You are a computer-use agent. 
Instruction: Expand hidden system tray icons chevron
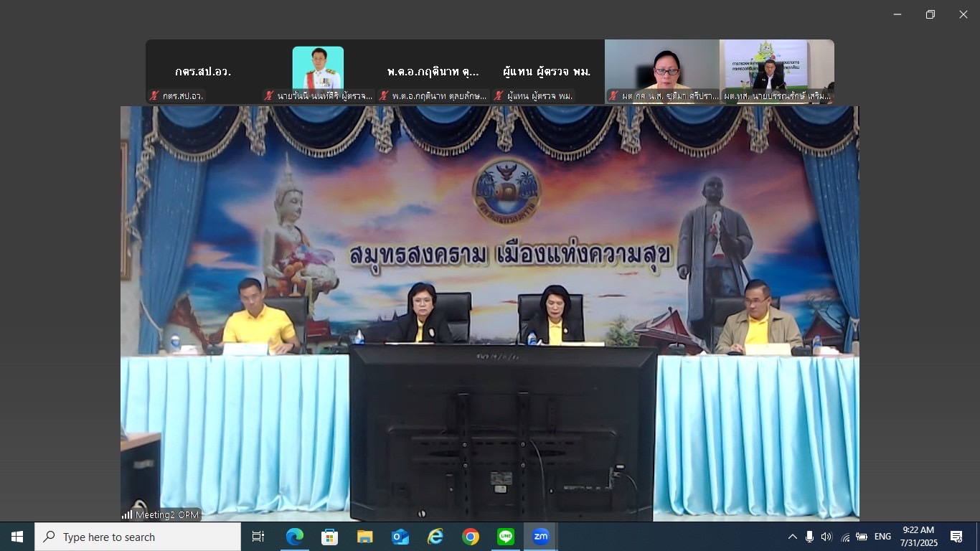[x=792, y=537]
